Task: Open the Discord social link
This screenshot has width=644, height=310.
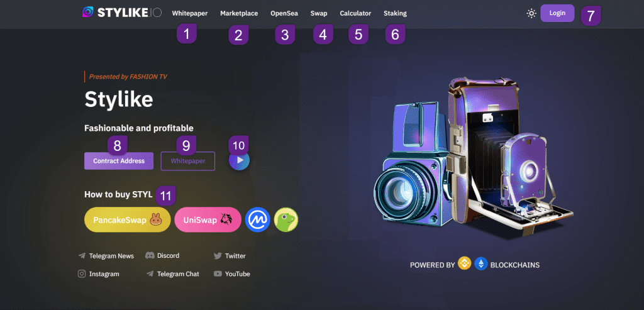Action: [162, 255]
